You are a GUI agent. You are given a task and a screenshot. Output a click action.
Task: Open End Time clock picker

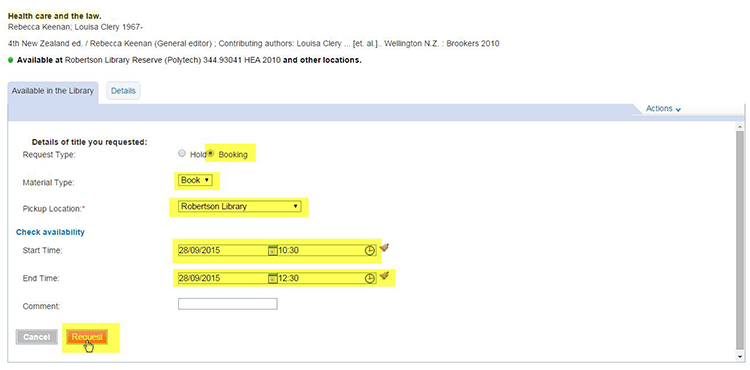tap(370, 278)
